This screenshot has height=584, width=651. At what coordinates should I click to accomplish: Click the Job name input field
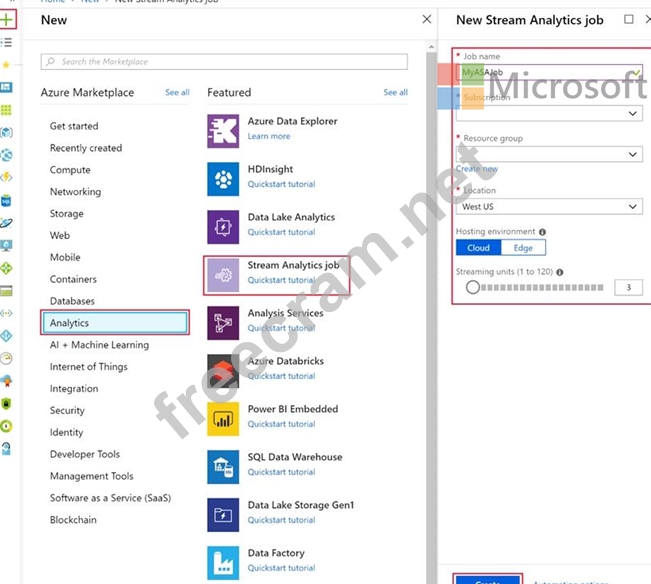(549, 72)
